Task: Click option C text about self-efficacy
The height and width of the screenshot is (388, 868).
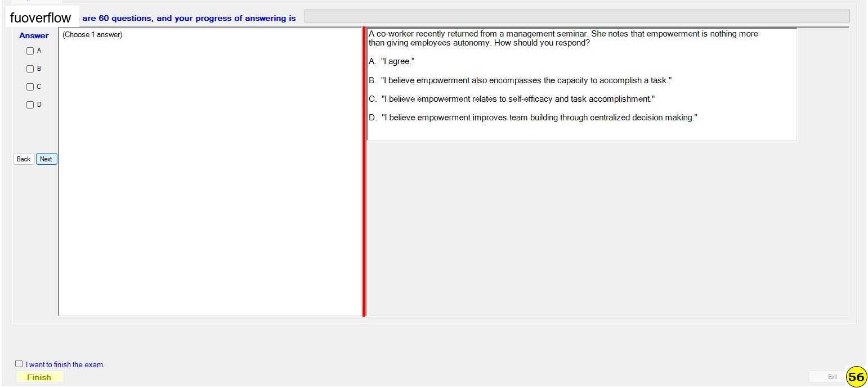Action: tap(512, 99)
